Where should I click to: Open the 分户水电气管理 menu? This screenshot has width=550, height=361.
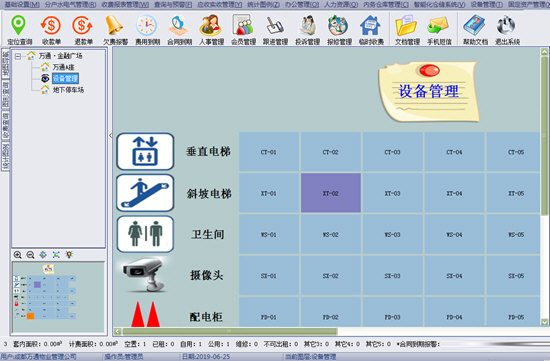coord(71,5)
